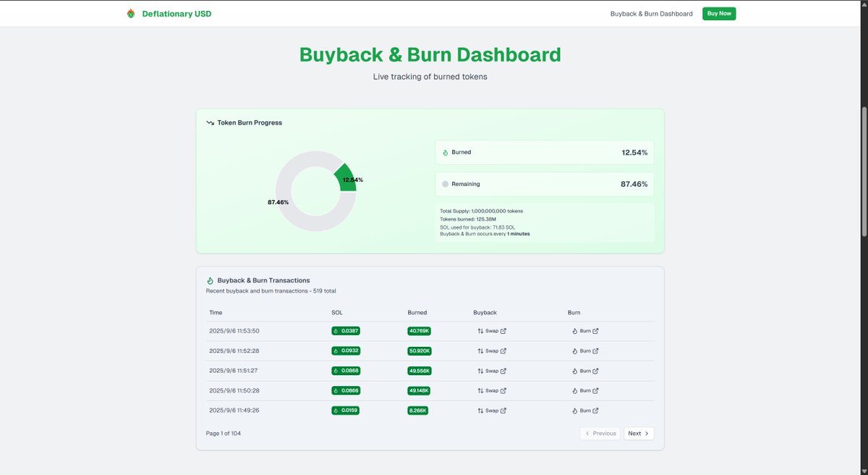The height and width of the screenshot is (475, 868).
Task: Open Burn link for 11:50:28 transaction
Action: click(585, 390)
